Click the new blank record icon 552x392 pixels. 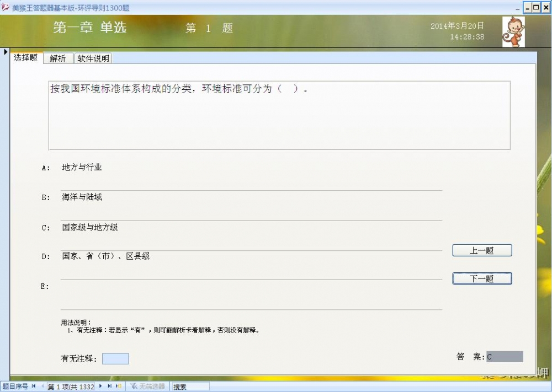pos(119,386)
